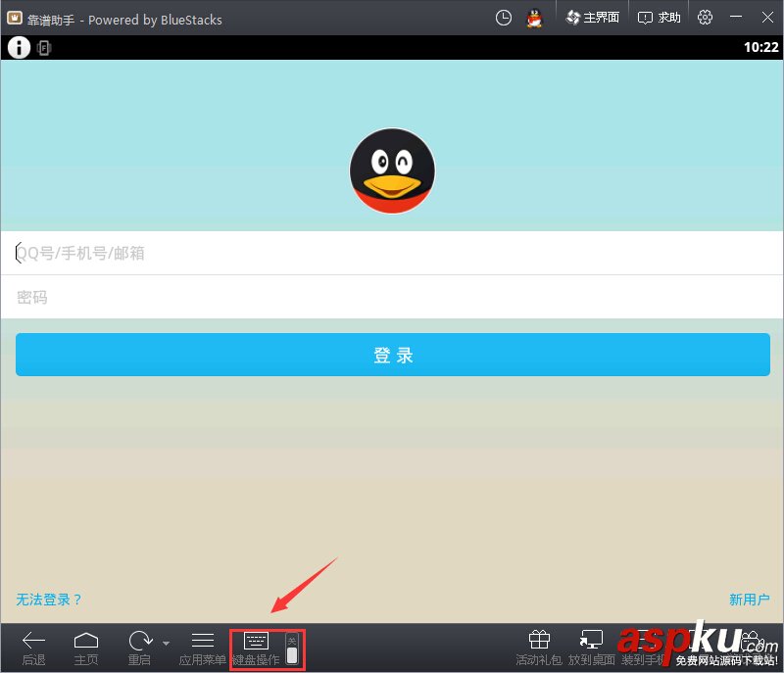The height and width of the screenshot is (673, 784).
Task: Expand the dropdown arrow beside 重启
Action: (166, 643)
